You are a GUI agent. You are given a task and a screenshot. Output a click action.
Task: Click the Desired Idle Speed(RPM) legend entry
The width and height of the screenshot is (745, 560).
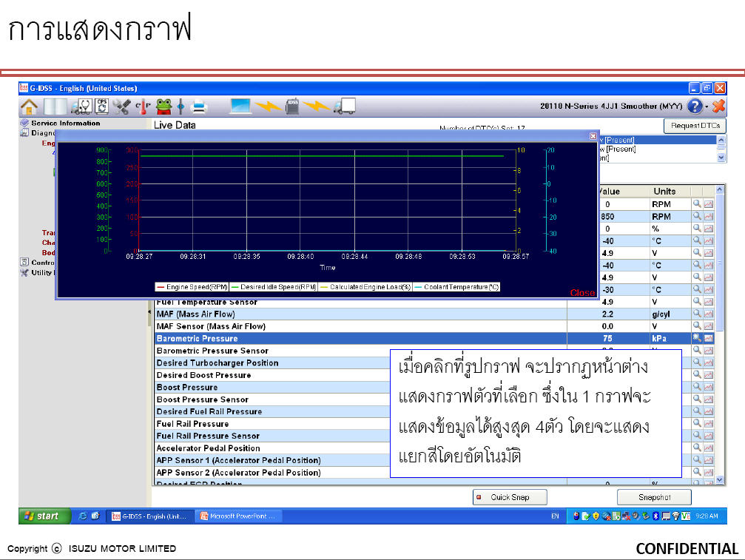(x=274, y=287)
